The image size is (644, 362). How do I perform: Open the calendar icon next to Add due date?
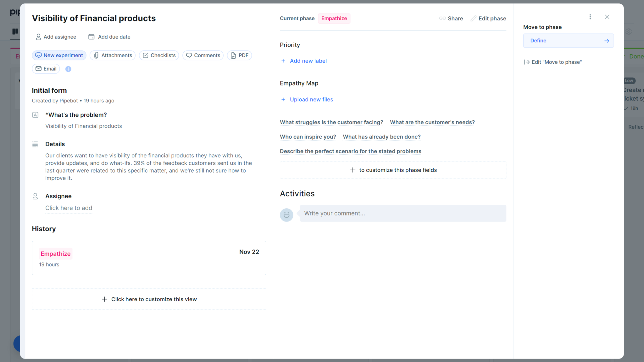click(x=91, y=37)
